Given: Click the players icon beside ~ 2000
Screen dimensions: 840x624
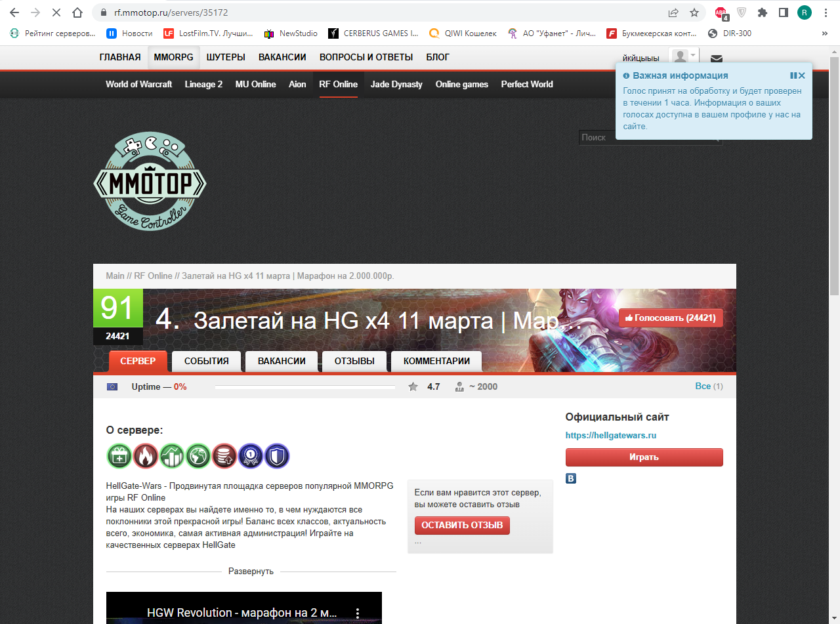Looking at the screenshot, I should coord(460,386).
